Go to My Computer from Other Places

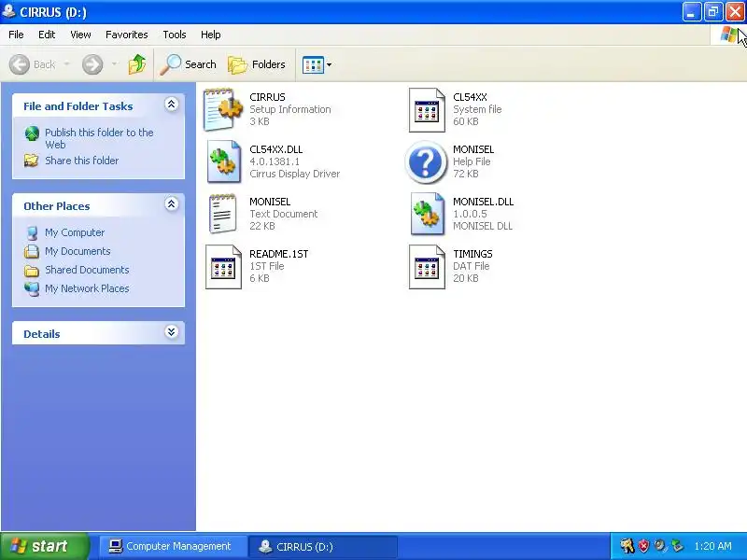tap(75, 232)
